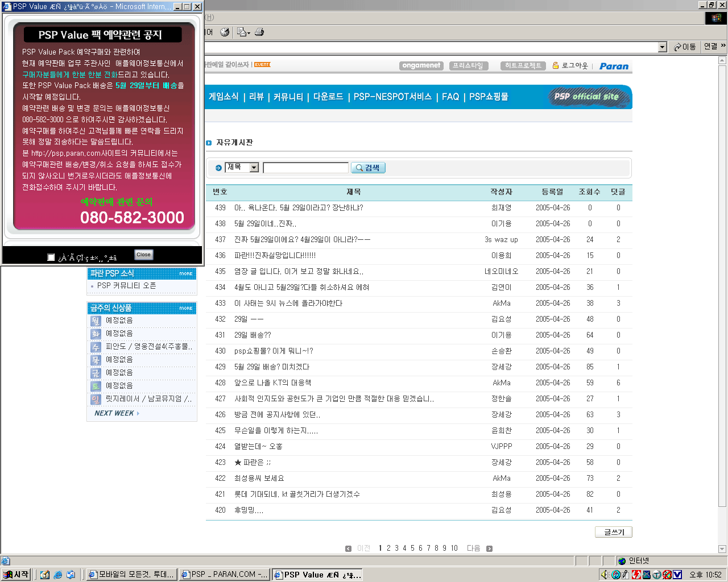Switch to 모바일의 모든것 taskbar window

tap(131, 575)
